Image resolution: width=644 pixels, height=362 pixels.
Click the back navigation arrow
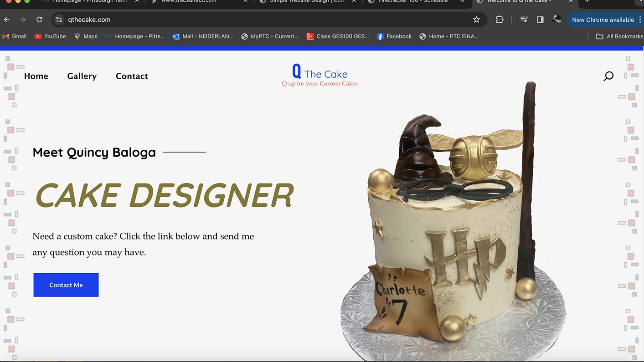[x=6, y=20]
